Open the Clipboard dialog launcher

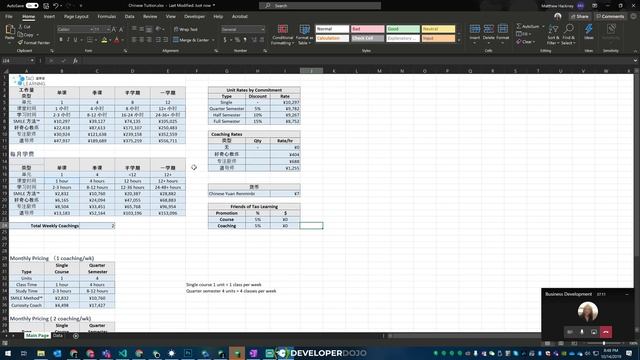click(52, 51)
